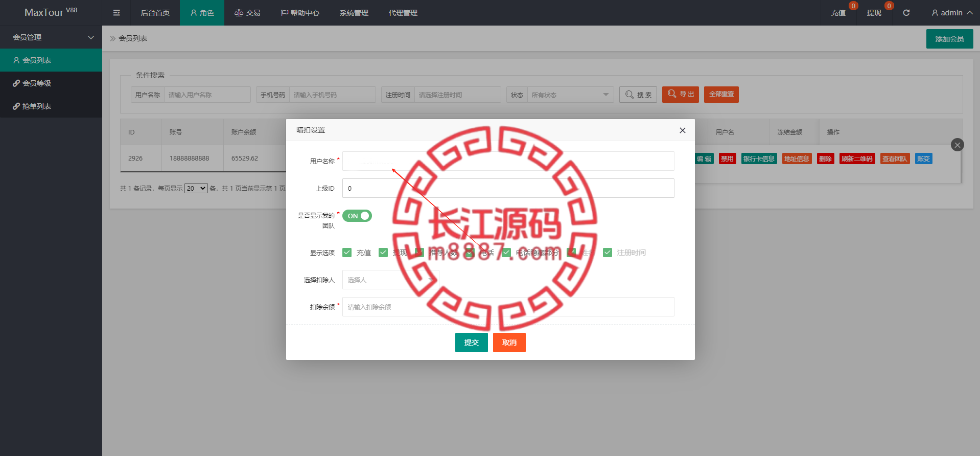
Task: Uncheck the 电话 display option
Action: coord(470,253)
